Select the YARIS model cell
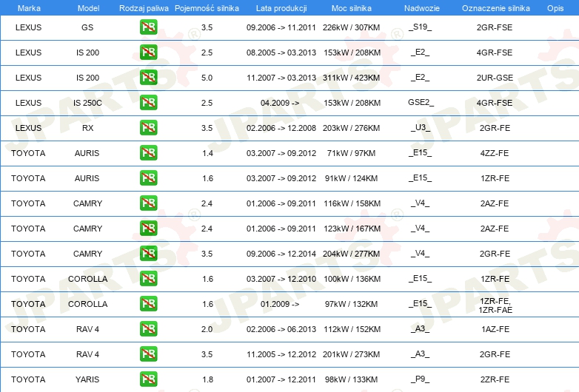This screenshot has width=579, height=392. click(87, 379)
